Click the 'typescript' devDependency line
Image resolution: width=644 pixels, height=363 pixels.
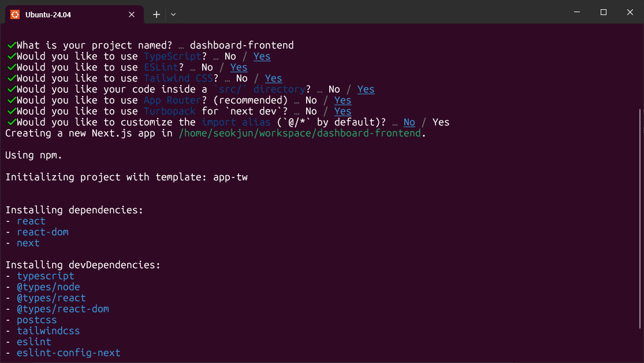pyautogui.click(x=46, y=276)
